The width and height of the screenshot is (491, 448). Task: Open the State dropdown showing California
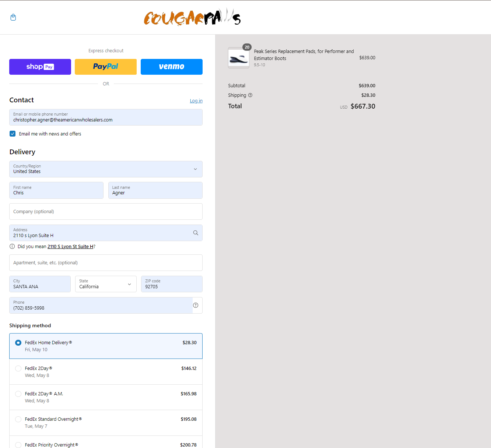[x=106, y=284]
